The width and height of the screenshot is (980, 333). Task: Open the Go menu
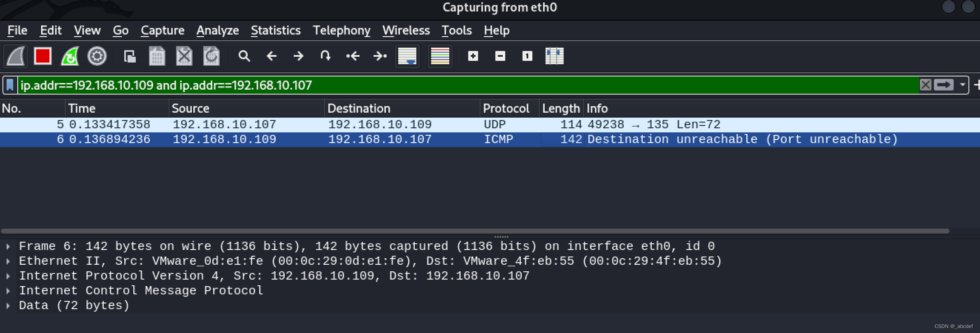click(121, 30)
